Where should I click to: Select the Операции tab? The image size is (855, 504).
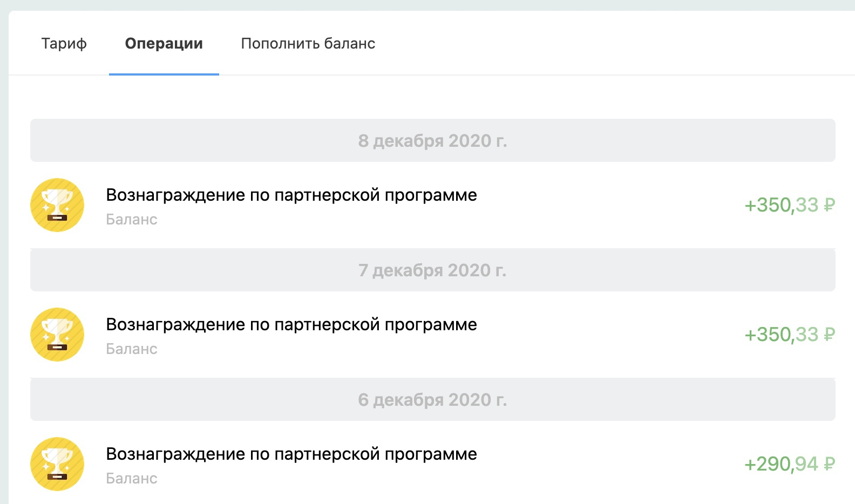[164, 44]
